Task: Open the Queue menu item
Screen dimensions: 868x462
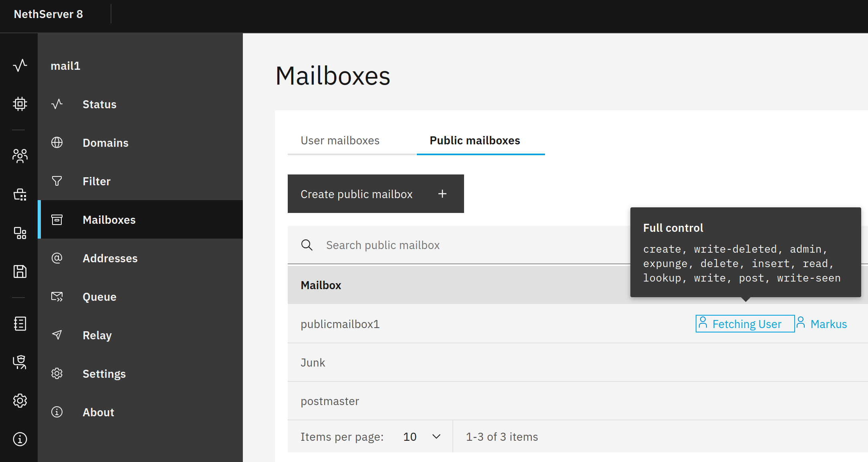Action: (99, 297)
